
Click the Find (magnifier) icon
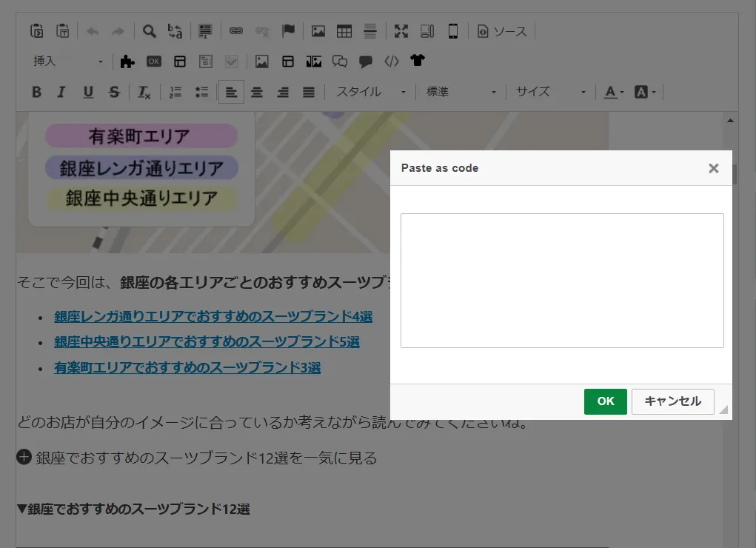(x=150, y=31)
